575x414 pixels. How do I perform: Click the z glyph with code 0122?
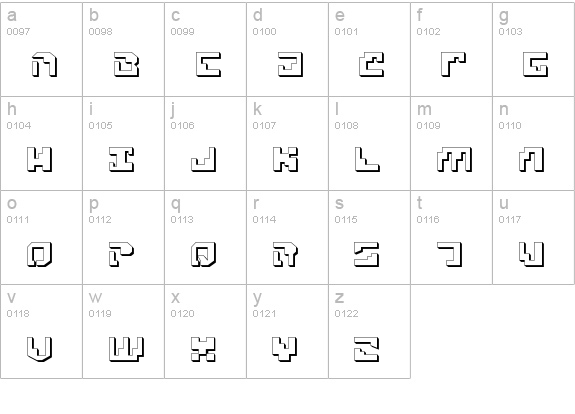[x=367, y=349]
